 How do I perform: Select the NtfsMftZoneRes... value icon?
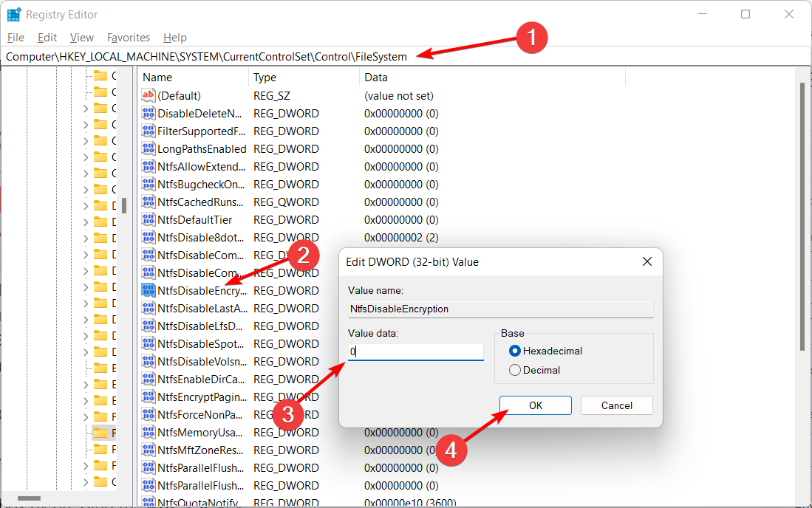click(x=148, y=450)
